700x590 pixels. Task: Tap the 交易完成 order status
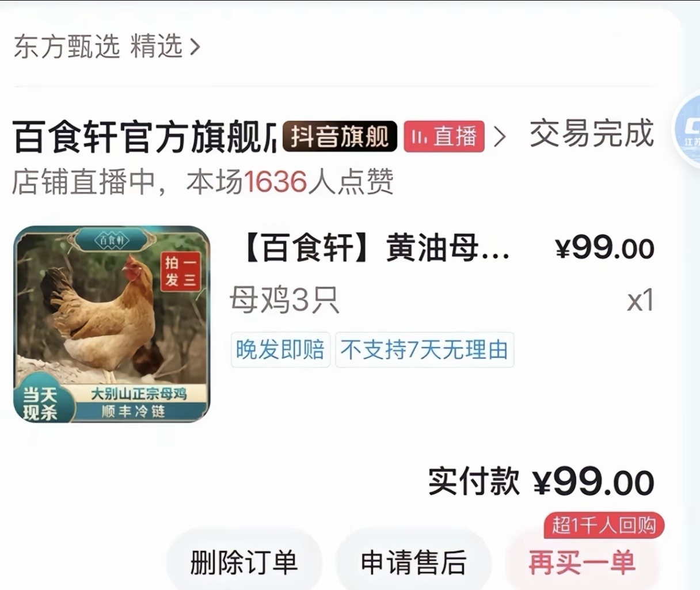tap(591, 134)
